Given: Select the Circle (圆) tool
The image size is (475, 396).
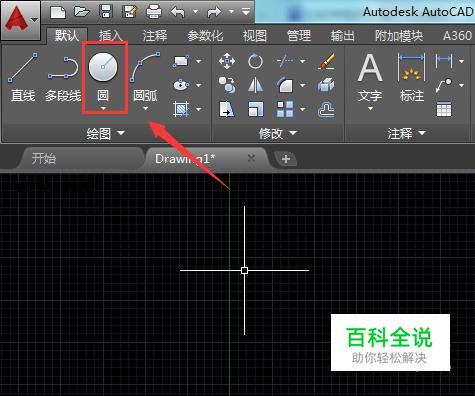Looking at the screenshot, I should [x=103, y=77].
